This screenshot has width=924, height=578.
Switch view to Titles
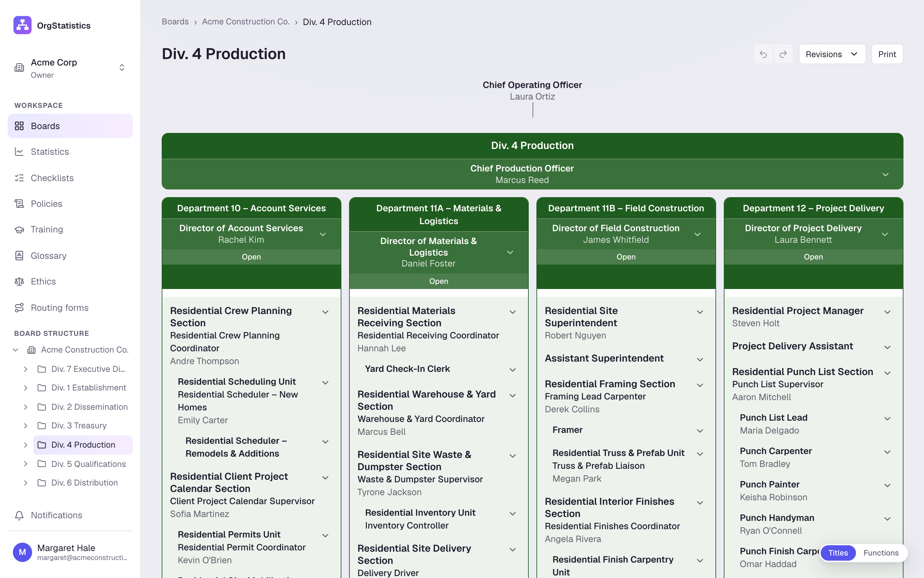click(x=838, y=553)
